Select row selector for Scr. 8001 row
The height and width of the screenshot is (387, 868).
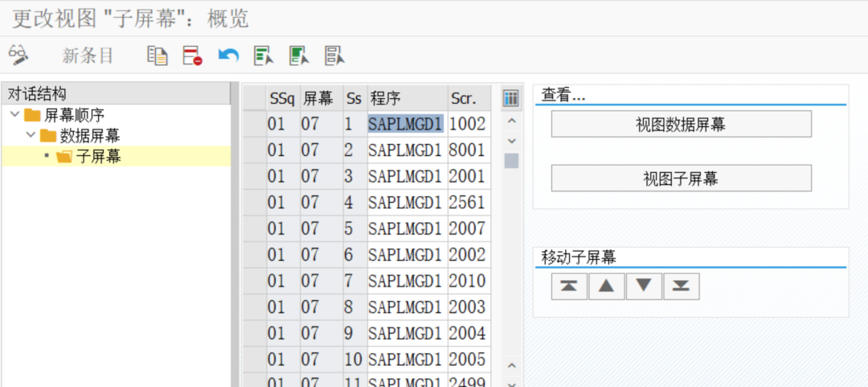coord(255,150)
